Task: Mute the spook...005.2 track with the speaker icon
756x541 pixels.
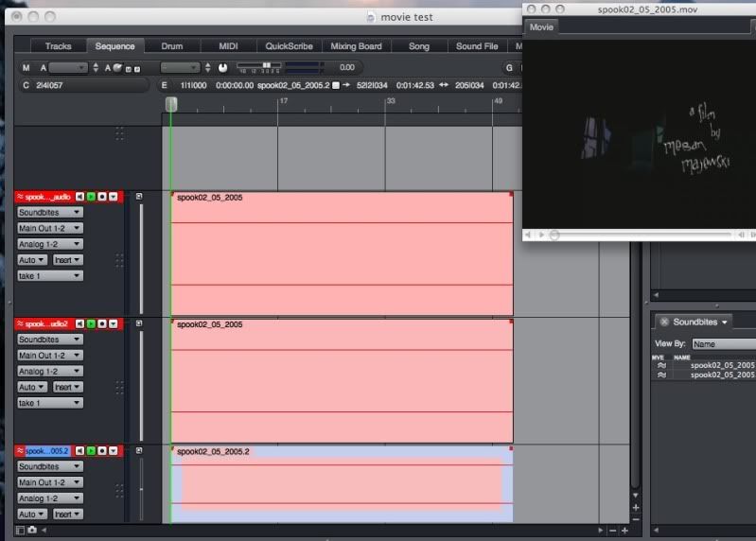Action: [80, 451]
